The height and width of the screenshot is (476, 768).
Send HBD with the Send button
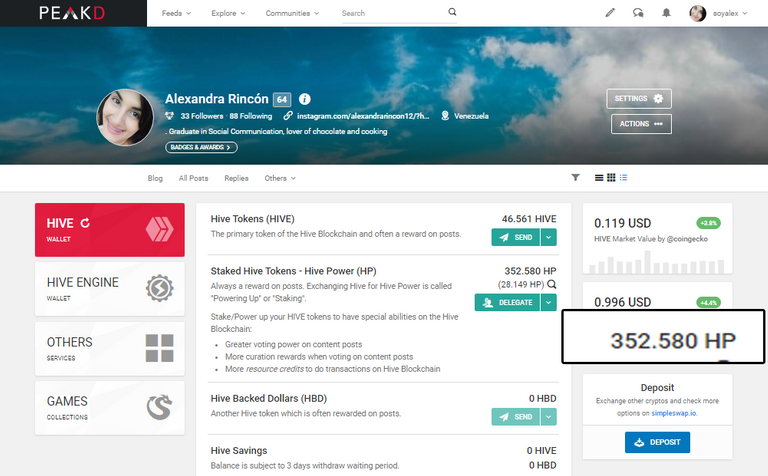click(x=516, y=417)
